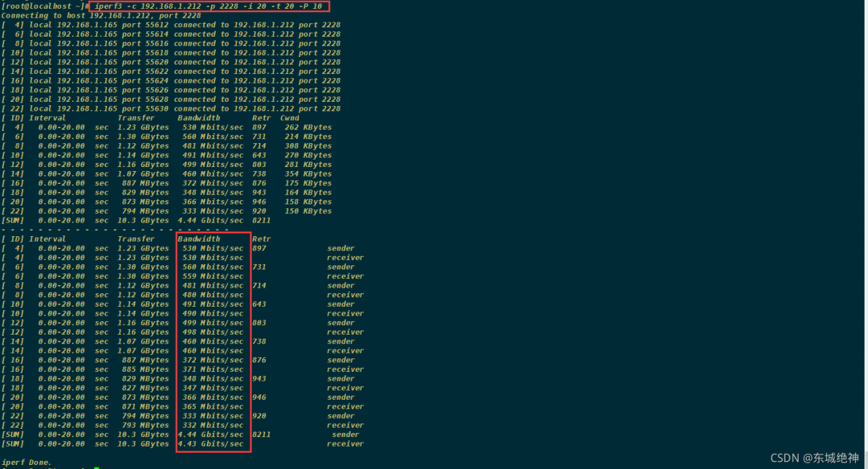
Task: Click the '347 Mbits/sec' receiver bandwidth
Action: [x=213, y=388]
